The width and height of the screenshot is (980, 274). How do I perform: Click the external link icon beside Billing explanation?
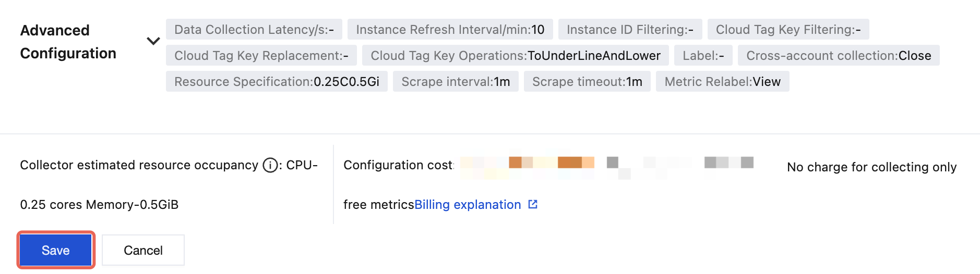(533, 204)
